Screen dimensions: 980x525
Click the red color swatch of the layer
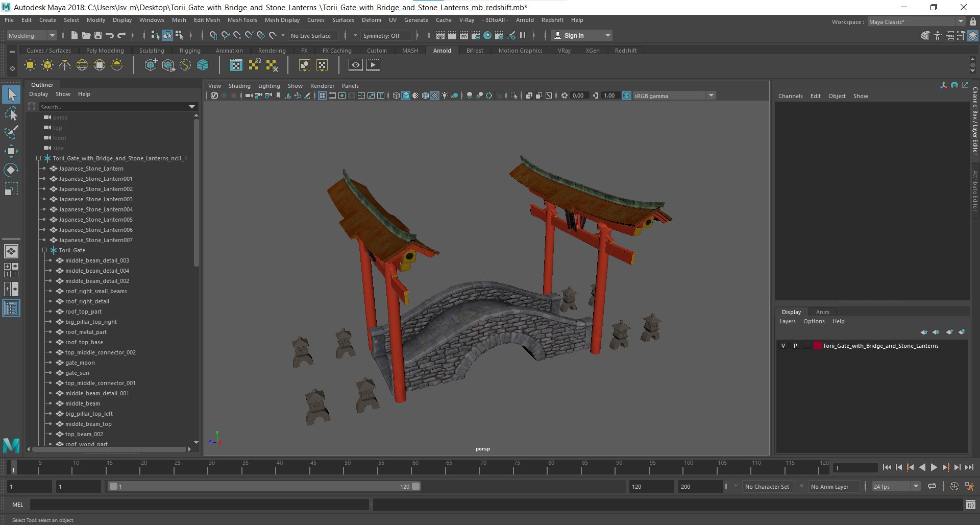coord(818,346)
